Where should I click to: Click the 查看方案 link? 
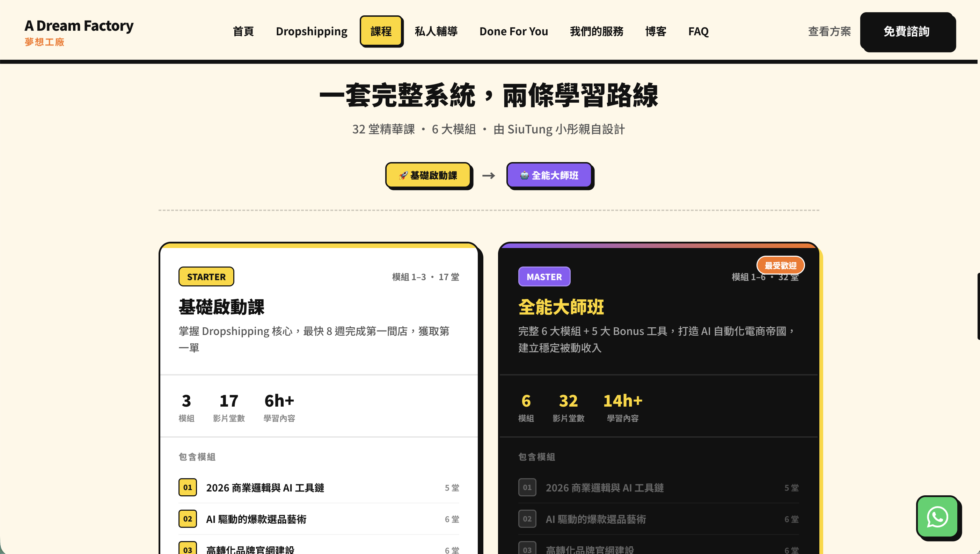point(829,31)
